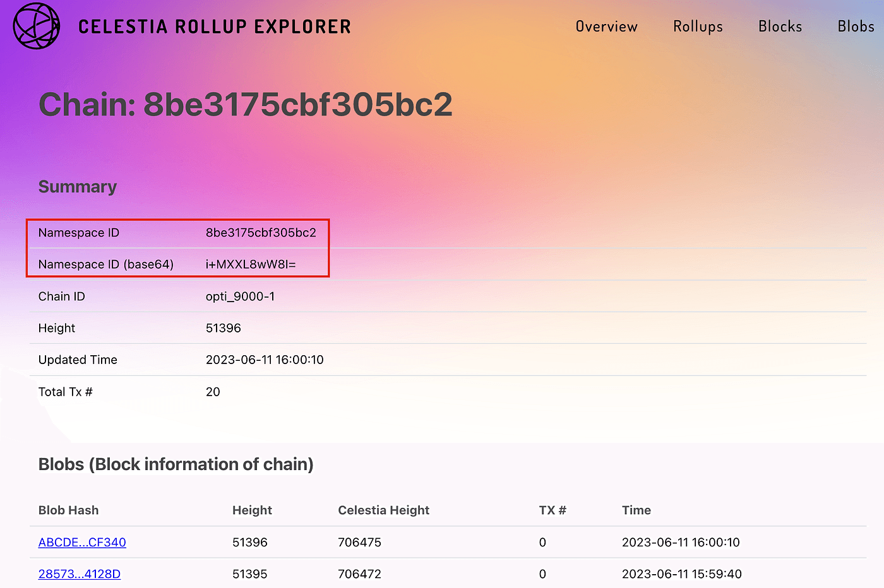Click the Updated Time label
This screenshot has height=588, width=884.
coord(78,360)
